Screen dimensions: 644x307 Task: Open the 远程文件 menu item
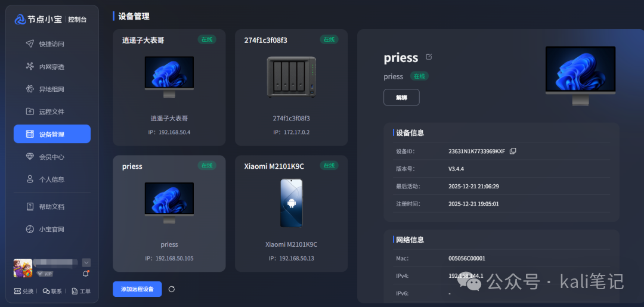click(52, 111)
